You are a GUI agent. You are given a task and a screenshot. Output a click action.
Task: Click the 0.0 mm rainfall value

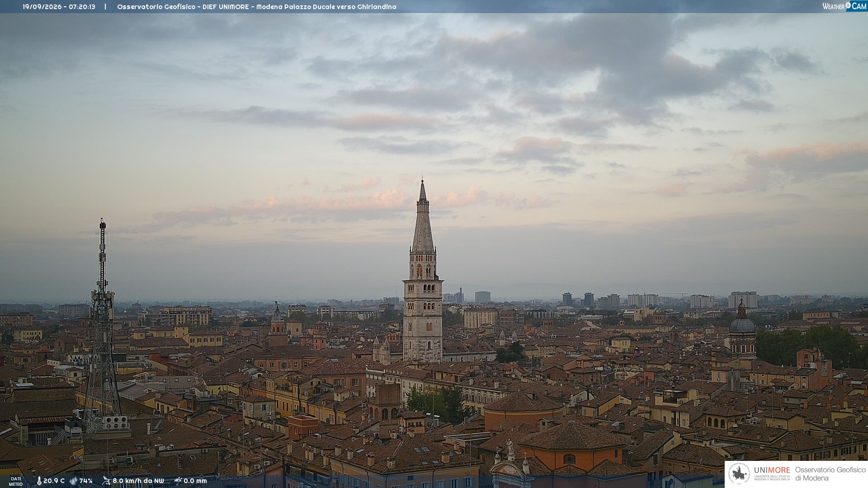pos(195,481)
